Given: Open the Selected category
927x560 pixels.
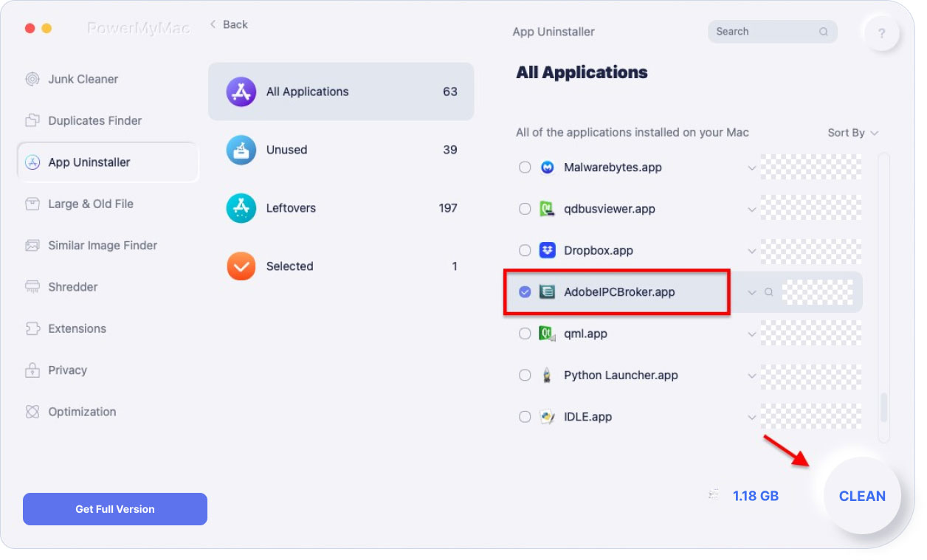Looking at the screenshot, I should 341,266.
